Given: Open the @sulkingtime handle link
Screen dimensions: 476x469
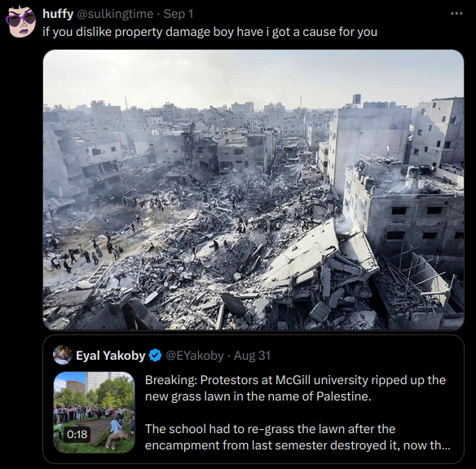Looking at the screenshot, I should pos(115,14).
